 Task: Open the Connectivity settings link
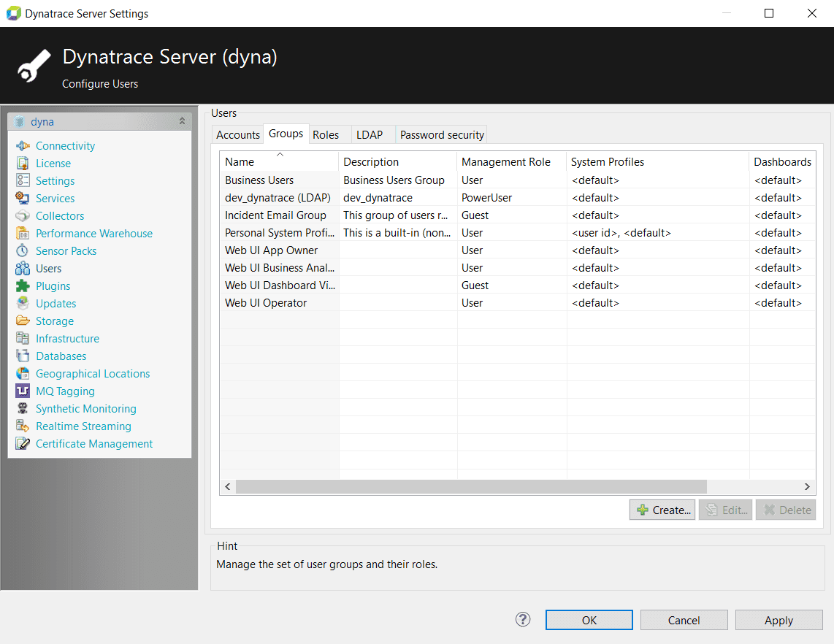66,146
